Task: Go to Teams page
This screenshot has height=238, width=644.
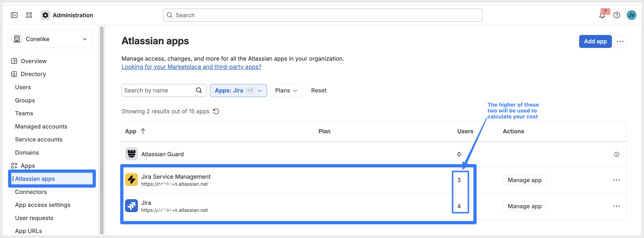Action: (x=24, y=113)
